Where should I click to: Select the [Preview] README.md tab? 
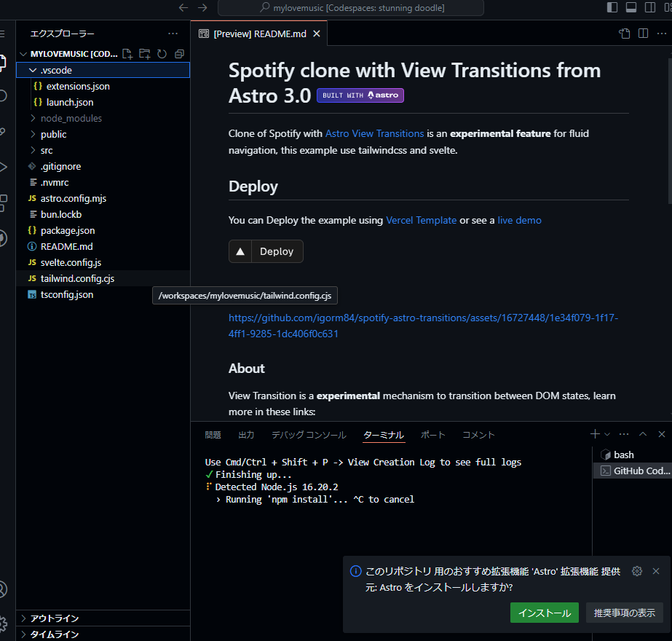point(259,34)
